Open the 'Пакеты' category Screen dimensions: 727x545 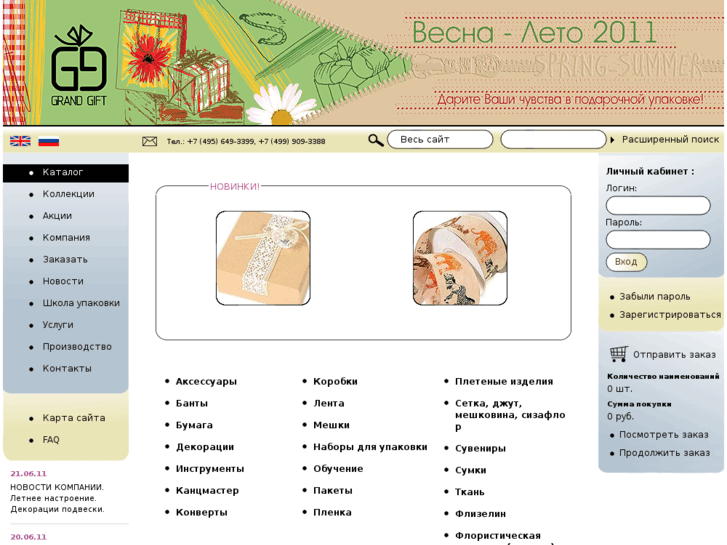click(x=333, y=490)
